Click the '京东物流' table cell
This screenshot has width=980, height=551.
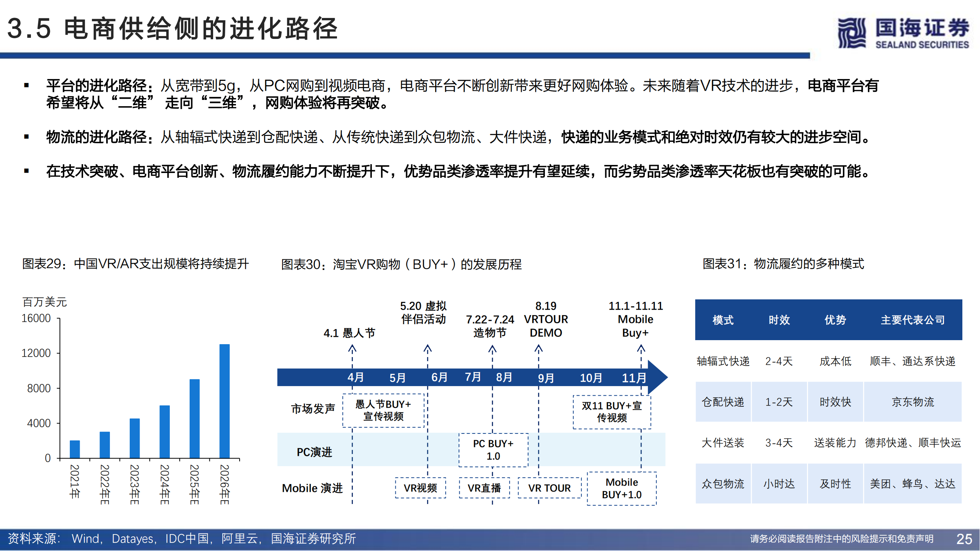click(x=913, y=402)
